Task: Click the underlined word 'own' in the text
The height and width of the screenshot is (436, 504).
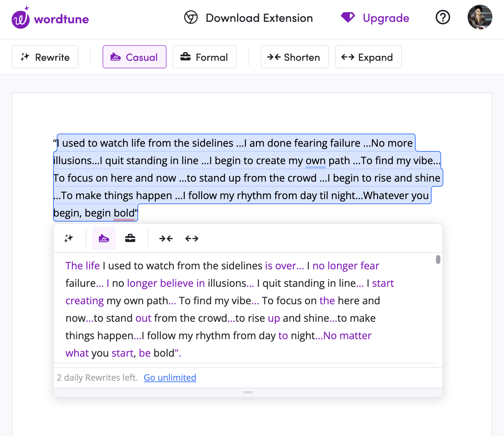Action: click(315, 160)
